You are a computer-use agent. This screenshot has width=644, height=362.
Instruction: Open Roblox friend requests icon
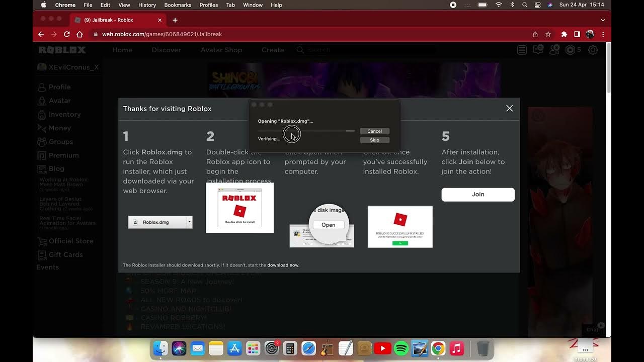tap(554, 50)
